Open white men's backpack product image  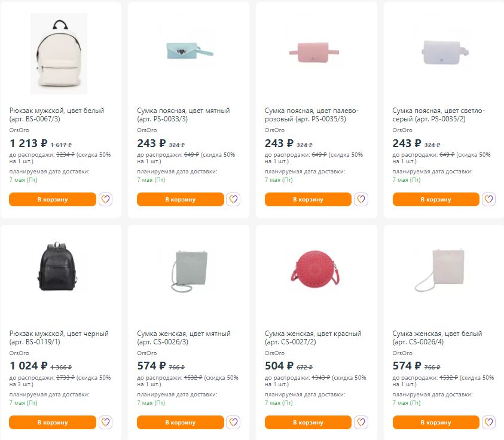[x=59, y=54]
